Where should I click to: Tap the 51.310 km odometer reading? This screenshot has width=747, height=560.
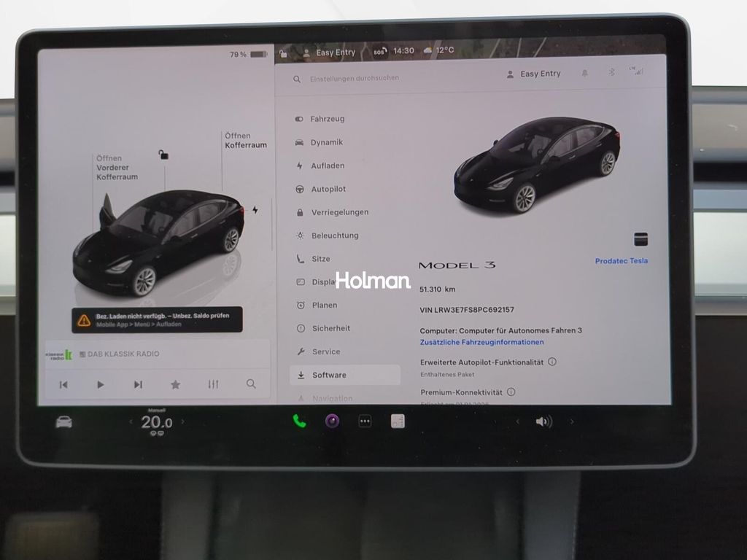click(438, 289)
